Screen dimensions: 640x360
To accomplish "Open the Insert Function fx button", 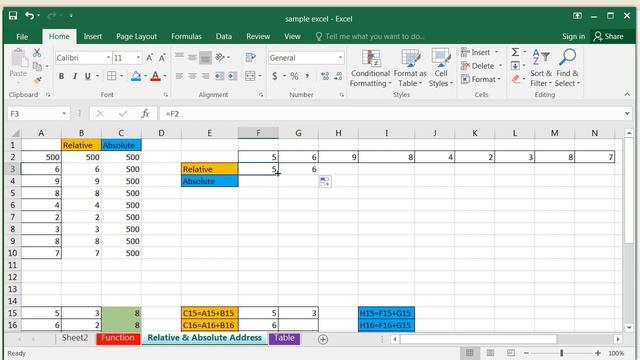I will coord(145,113).
